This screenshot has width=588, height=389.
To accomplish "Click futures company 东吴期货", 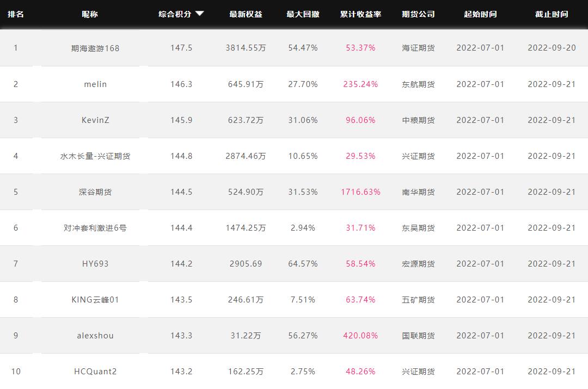I will (419, 228).
